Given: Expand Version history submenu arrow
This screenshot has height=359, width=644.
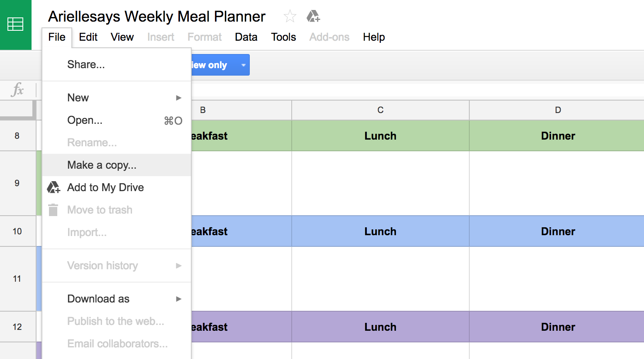Looking at the screenshot, I should (x=178, y=266).
